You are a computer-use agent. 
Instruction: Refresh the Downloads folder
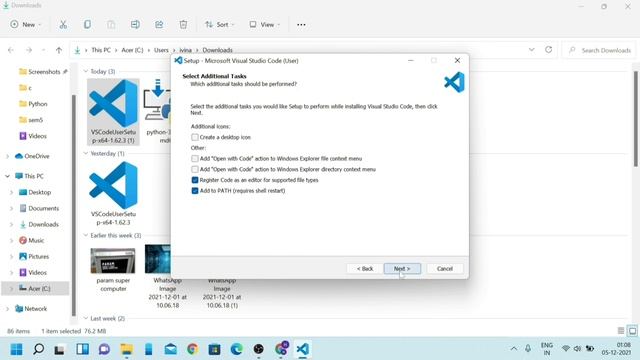click(549, 50)
